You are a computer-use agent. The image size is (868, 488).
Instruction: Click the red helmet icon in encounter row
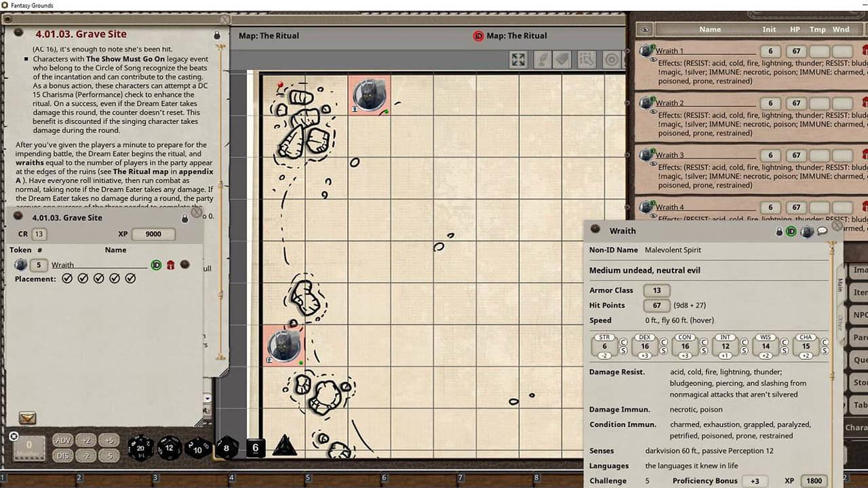[171, 265]
